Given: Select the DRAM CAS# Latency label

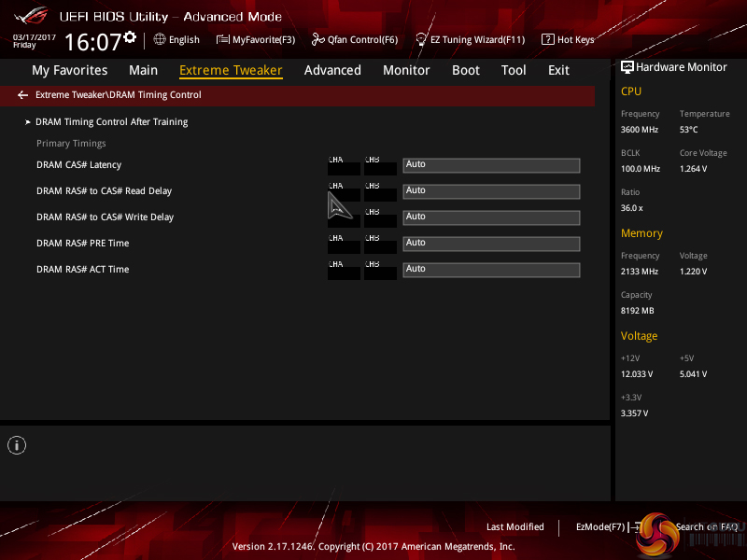Looking at the screenshot, I should pyautogui.click(x=78, y=165).
